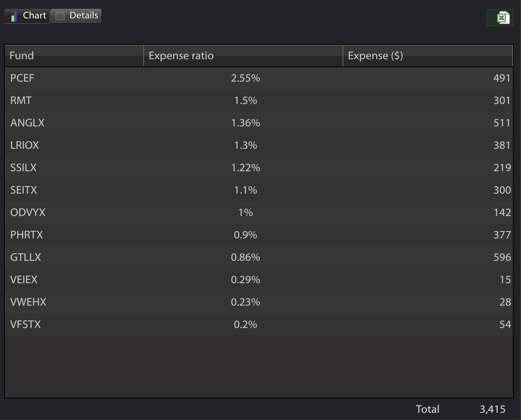Viewport: 521px width, 420px height.
Task: Select the PHRTX fund row
Action: (x=259, y=235)
